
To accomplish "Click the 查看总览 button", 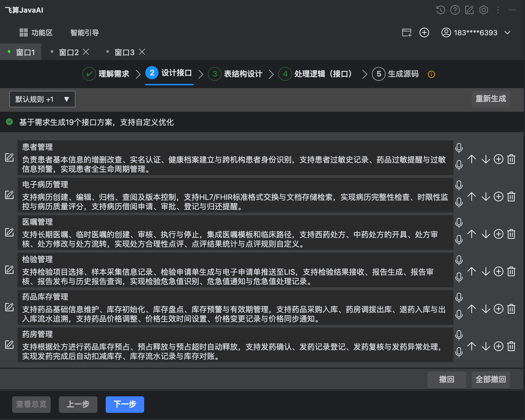I will coord(31,404).
